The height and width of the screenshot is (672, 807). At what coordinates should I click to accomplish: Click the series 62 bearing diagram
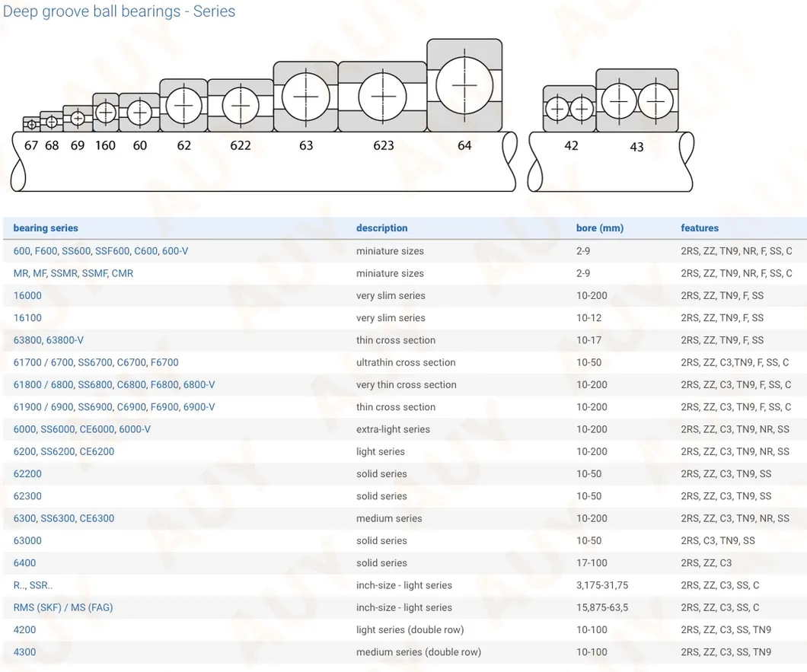(183, 104)
